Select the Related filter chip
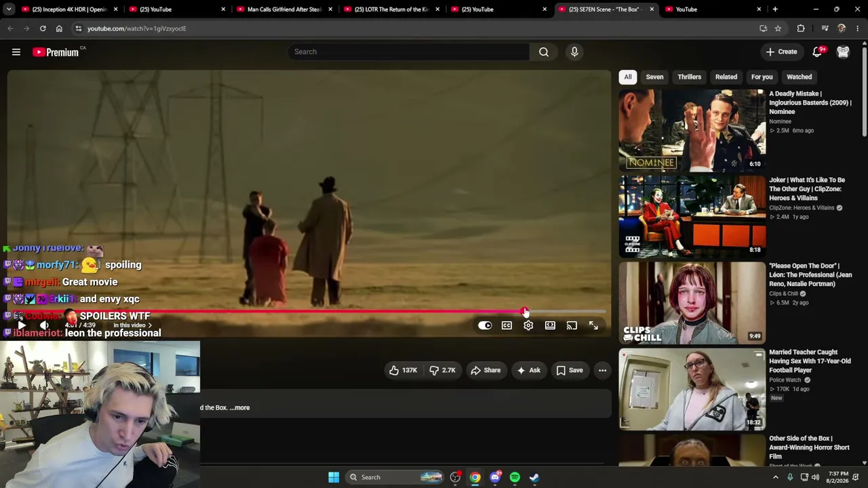Image resolution: width=868 pixels, height=488 pixels. click(726, 77)
